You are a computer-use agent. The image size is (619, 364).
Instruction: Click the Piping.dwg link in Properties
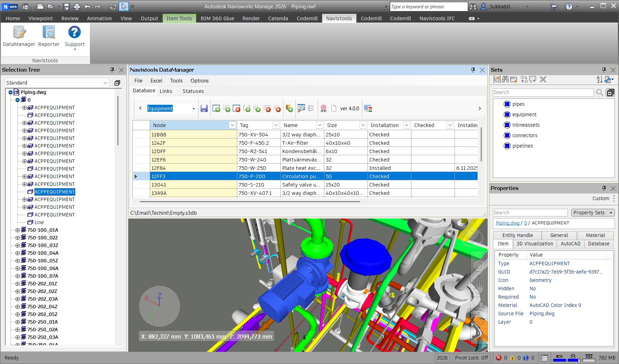click(x=507, y=223)
